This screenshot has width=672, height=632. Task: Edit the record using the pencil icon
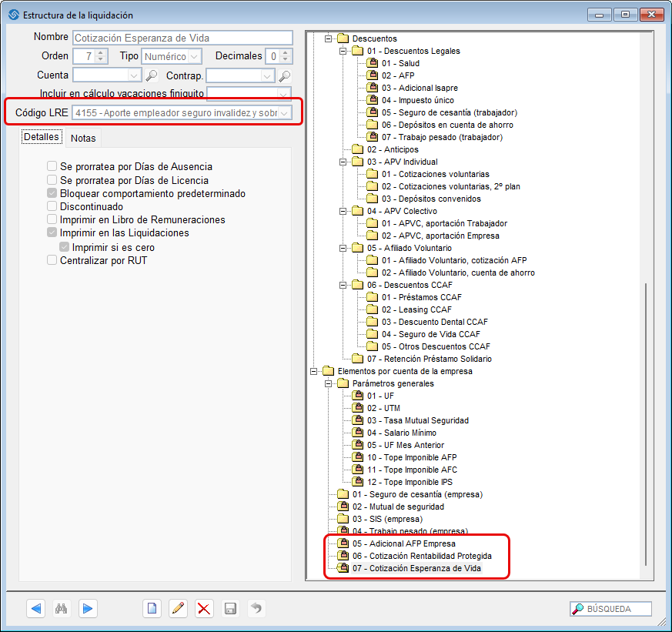click(178, 608)
